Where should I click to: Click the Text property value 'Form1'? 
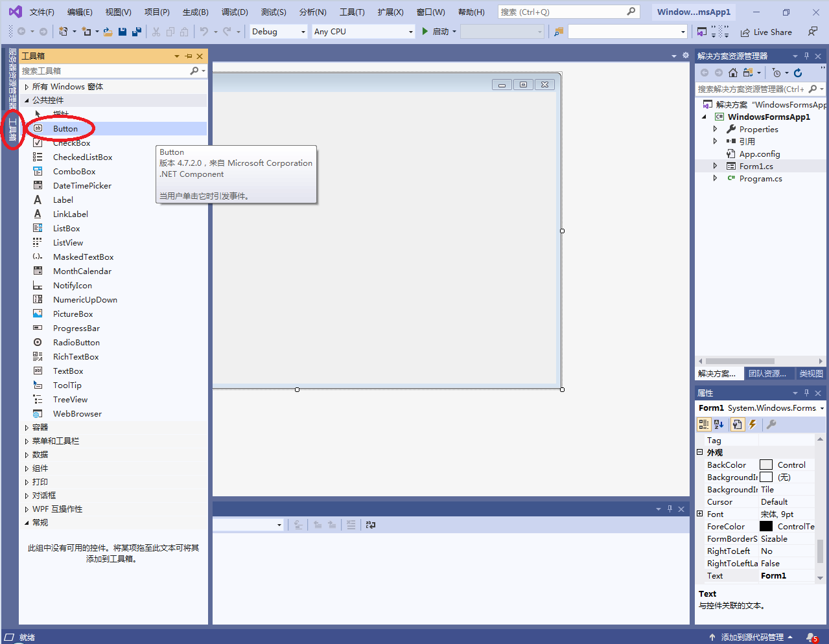click(773, 575)
